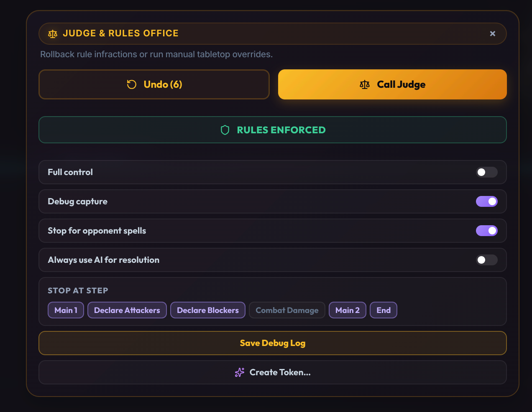Click Save Debug Log
The height and width of the screenshot is (412, 532).
273,343
